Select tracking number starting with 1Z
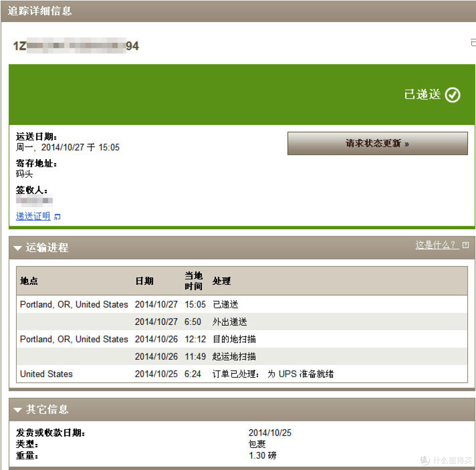 coord(76,46)
